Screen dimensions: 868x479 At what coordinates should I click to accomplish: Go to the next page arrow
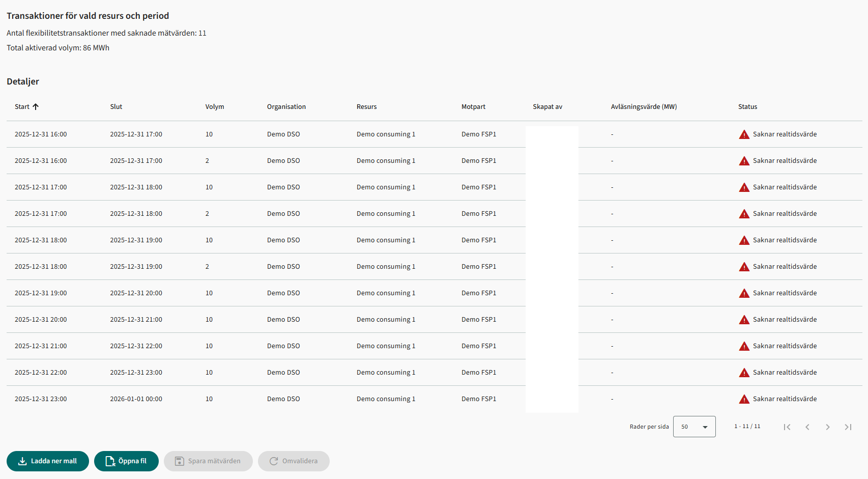click(828, 427)
